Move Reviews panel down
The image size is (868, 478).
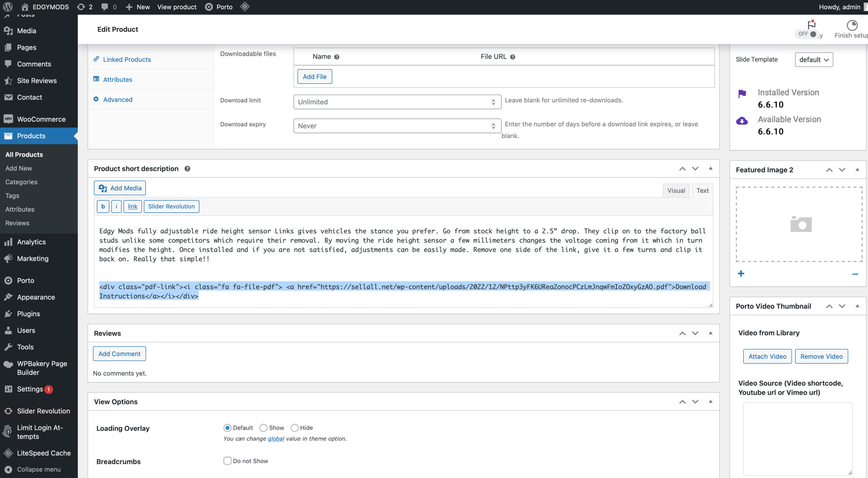695,333
